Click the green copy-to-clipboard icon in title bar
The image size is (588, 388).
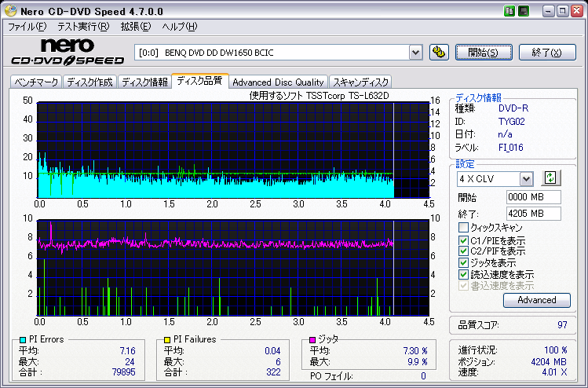click(x=509, y=11)
